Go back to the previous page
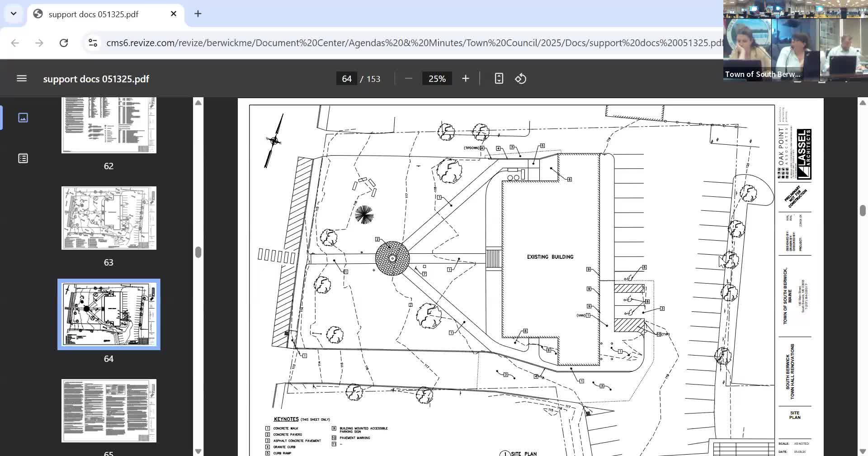This screenshot has width=868, height=456. (x=15, y=43)
